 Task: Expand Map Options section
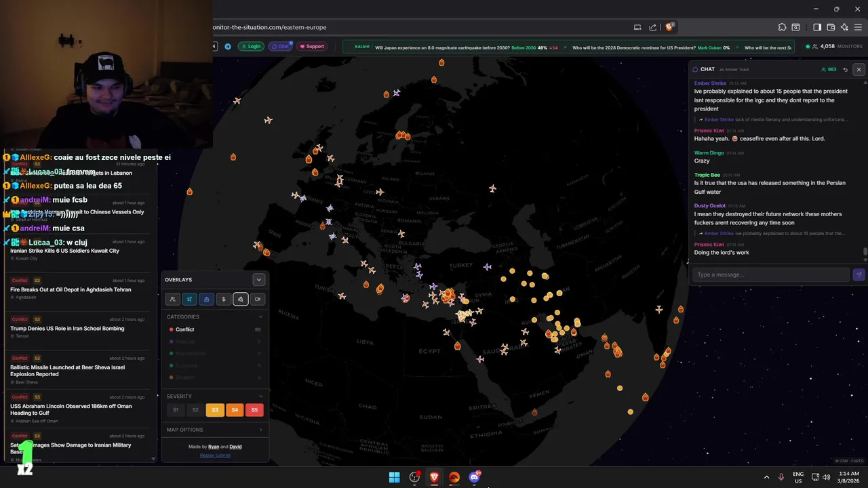point(261,430)
